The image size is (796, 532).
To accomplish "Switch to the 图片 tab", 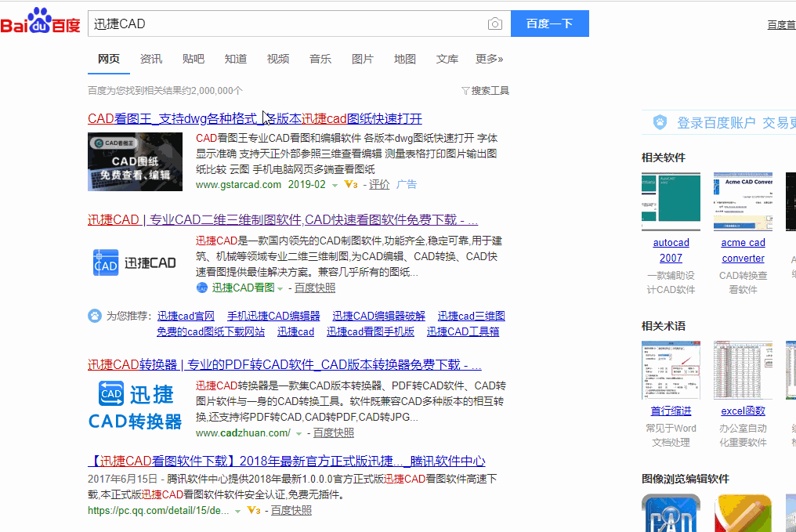I will click(x=363, y=59).
